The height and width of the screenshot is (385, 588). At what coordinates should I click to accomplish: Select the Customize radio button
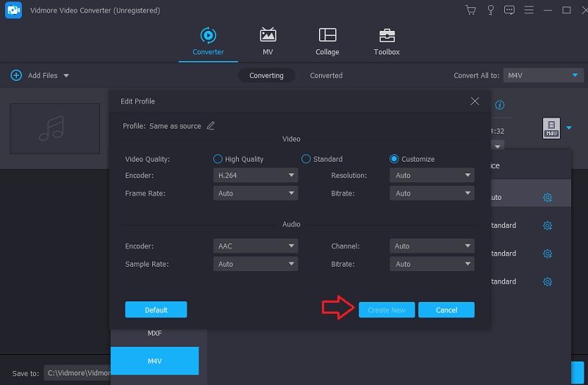click(x=395, y=159)
